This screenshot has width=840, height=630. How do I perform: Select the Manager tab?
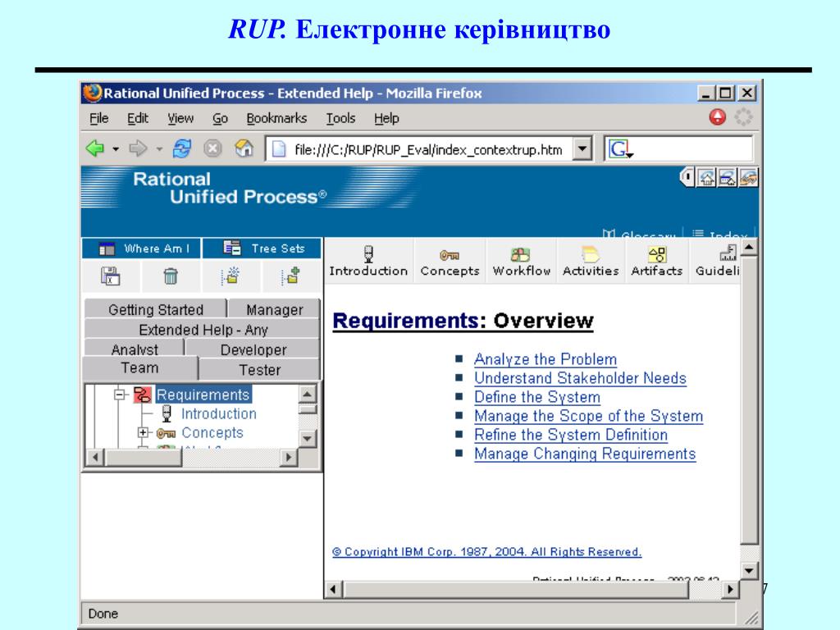coord(274,309)
